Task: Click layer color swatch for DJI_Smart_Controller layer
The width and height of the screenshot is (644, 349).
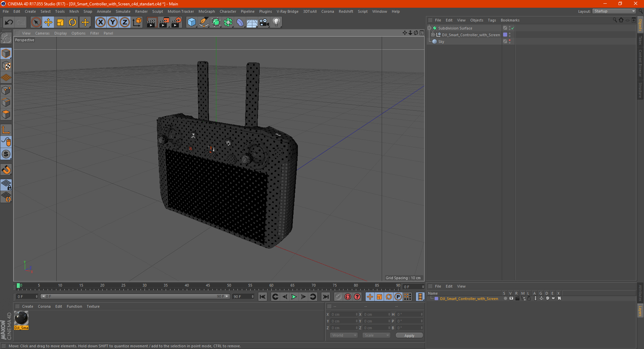Action: tap(436, 298)
